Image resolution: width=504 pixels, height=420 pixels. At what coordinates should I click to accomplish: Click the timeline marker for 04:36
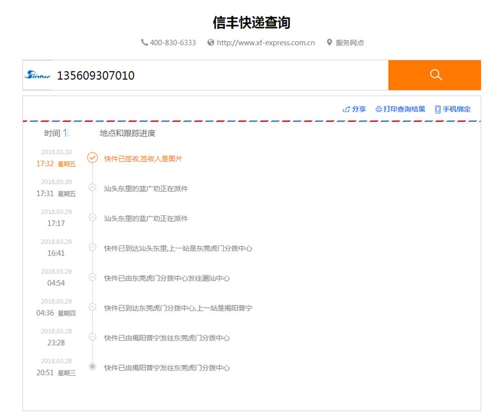[93, 307]
